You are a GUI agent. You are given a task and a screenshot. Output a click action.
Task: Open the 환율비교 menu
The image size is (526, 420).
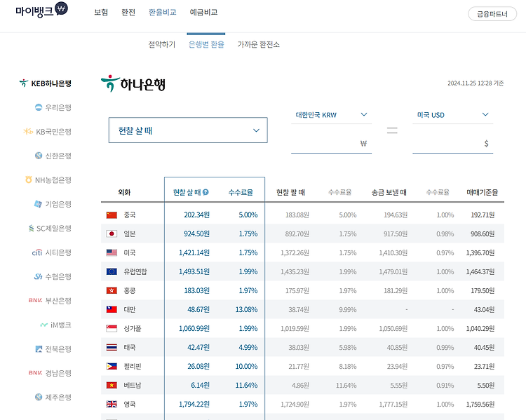[x=163, y=13]
